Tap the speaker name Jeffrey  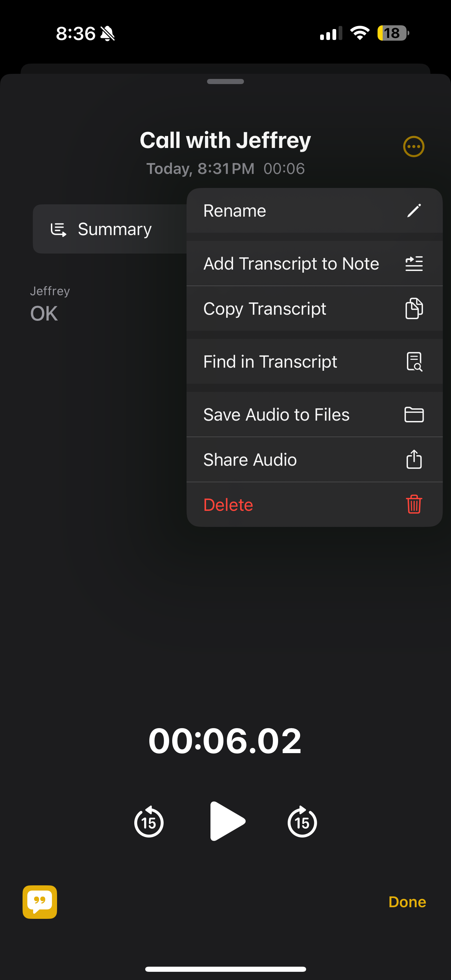tap(50, 291)
